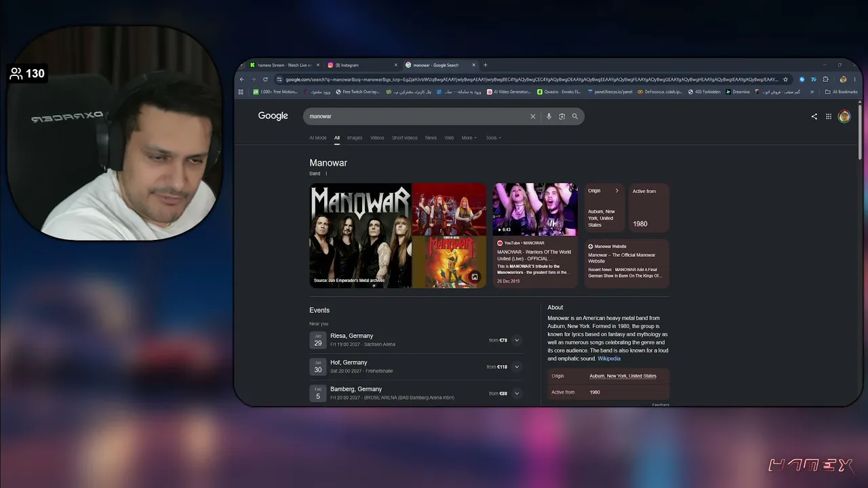Open a new browser tab
The height and width of the screenshot is (488, 868).
click(486, 65)
